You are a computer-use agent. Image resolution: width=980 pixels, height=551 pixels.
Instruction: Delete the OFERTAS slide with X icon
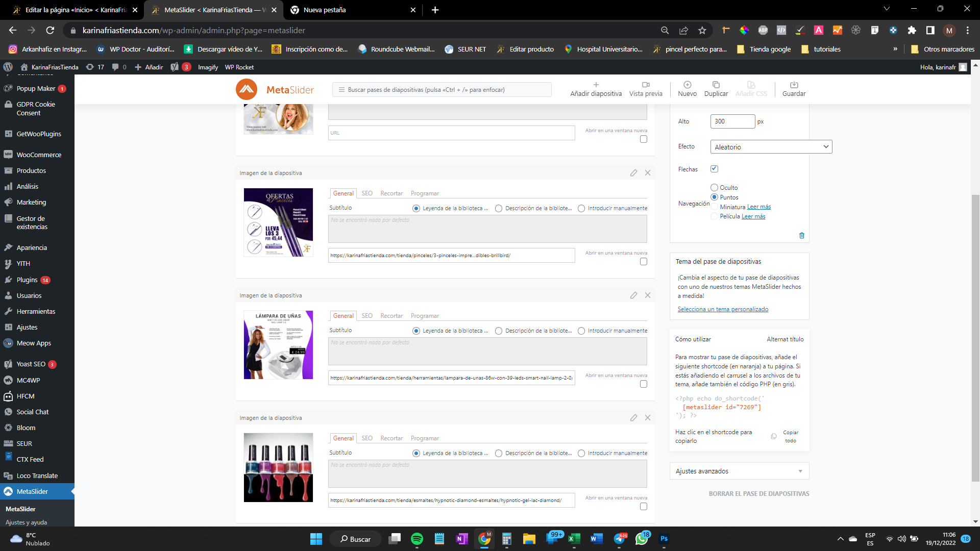[x=648, y=173]
